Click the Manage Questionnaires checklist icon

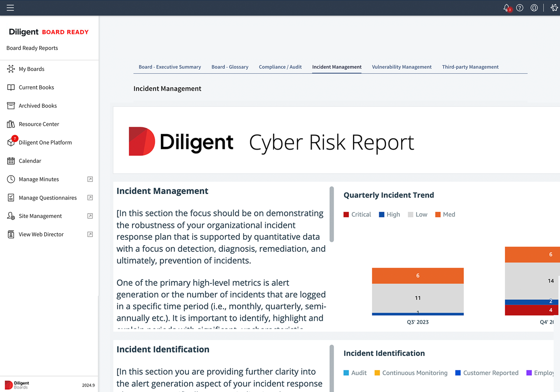[11, 198]
